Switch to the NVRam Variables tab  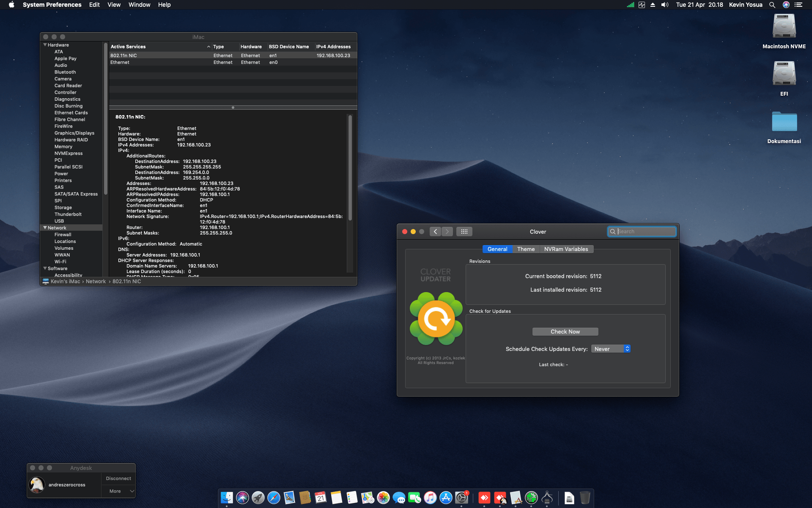pyautogui.click(x=566, y=249)
